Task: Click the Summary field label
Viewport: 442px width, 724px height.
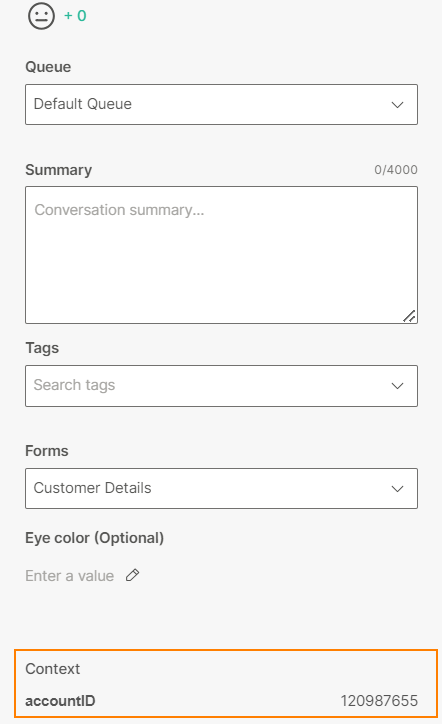Action: (x=59, y=170)
